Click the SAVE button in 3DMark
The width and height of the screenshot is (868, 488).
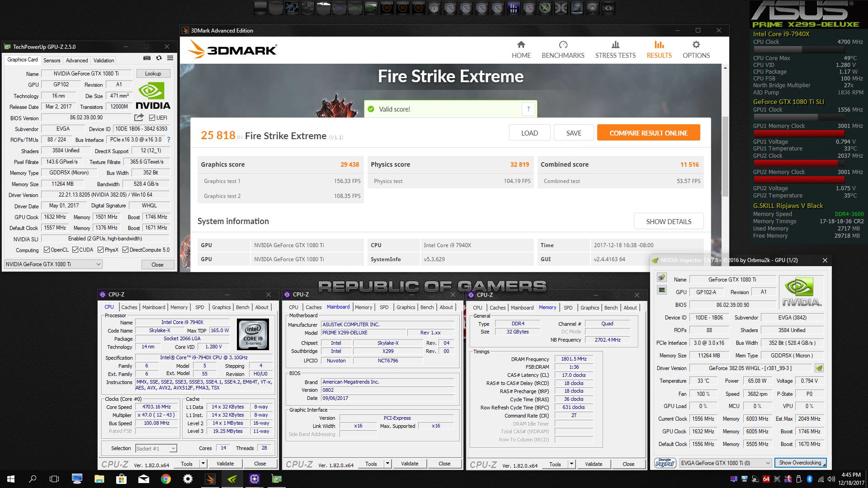pos(574,133)
